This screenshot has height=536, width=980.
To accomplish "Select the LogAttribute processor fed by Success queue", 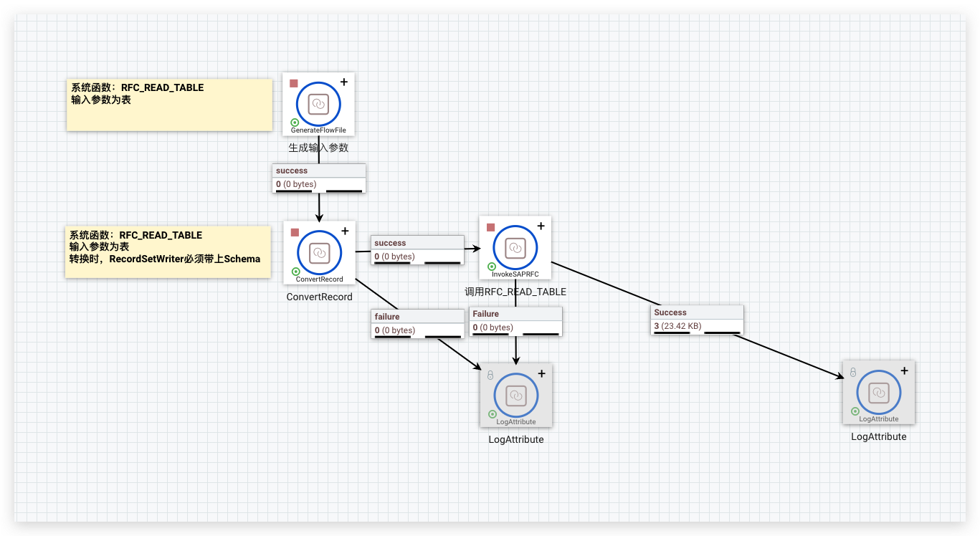I will tap(879, 393).
